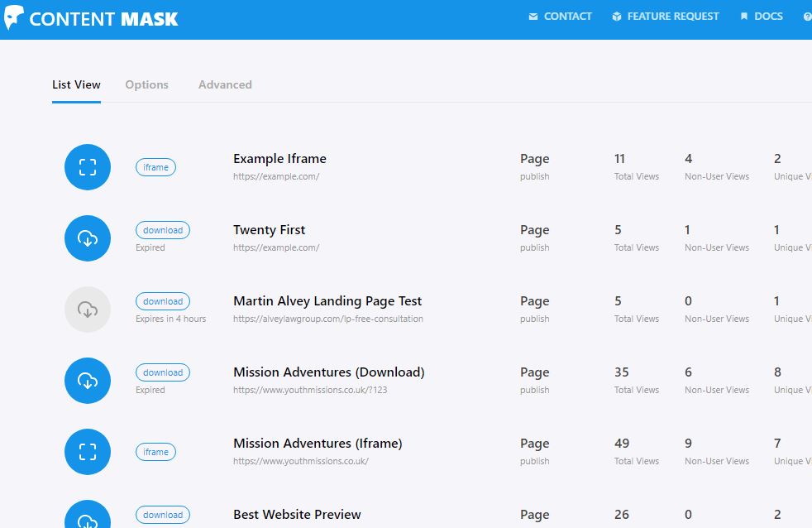Click the 26 views count for Best Website Preview
This screenshot has width=812, height=528.
pyautogui.click(x=622, y=515)
